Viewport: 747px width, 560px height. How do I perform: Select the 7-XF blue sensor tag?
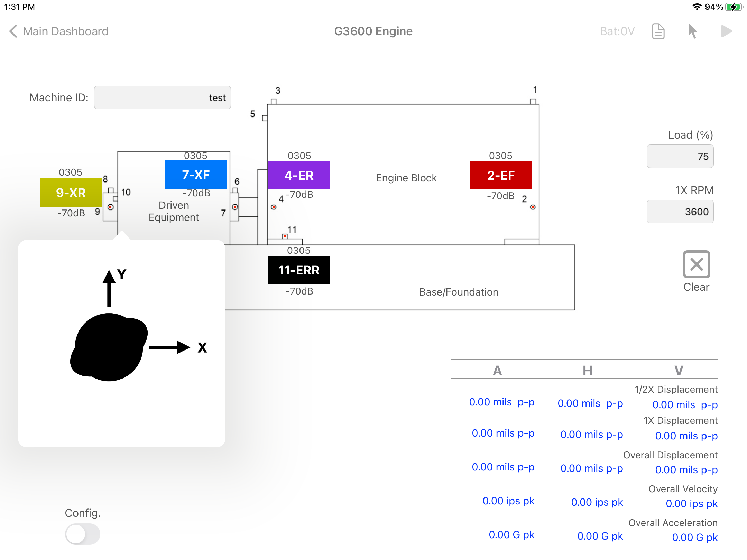196,175
